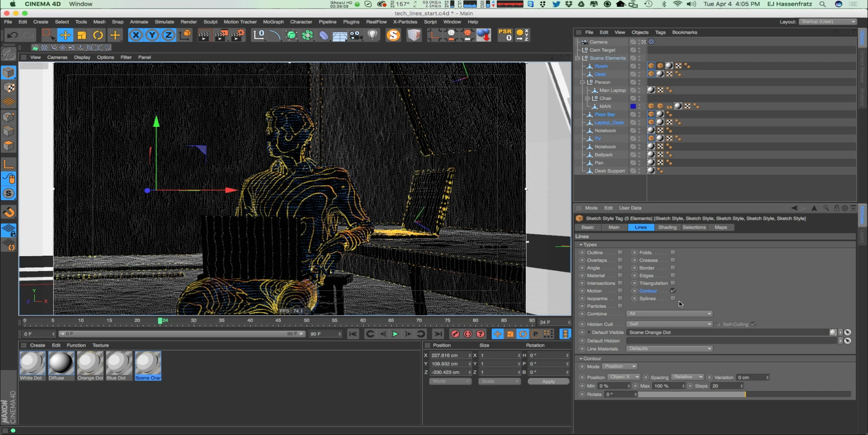Screen dimensions: 868x435
Task: Toggle Y axis lock
Action: coord(152,35)
